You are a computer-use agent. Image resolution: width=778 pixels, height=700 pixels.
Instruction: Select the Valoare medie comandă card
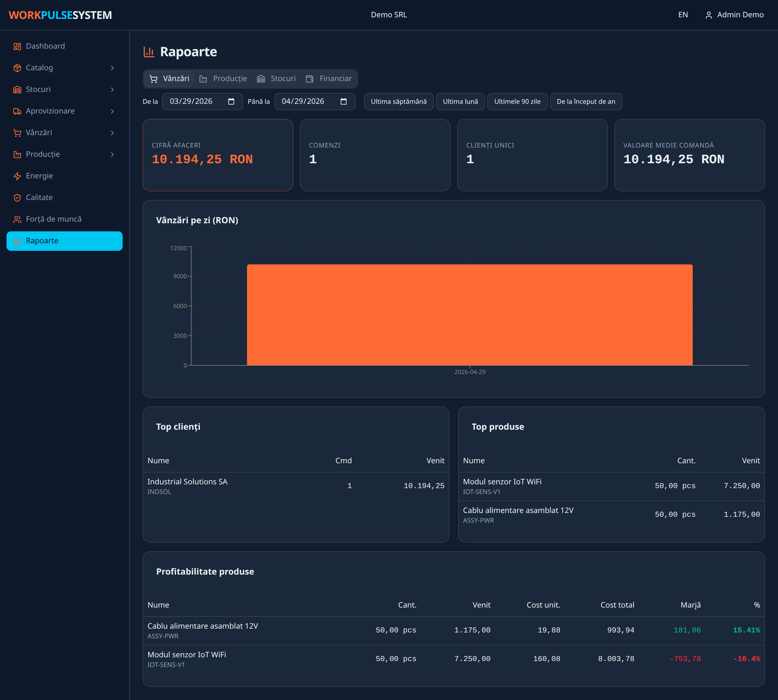[x=690, y=155]
